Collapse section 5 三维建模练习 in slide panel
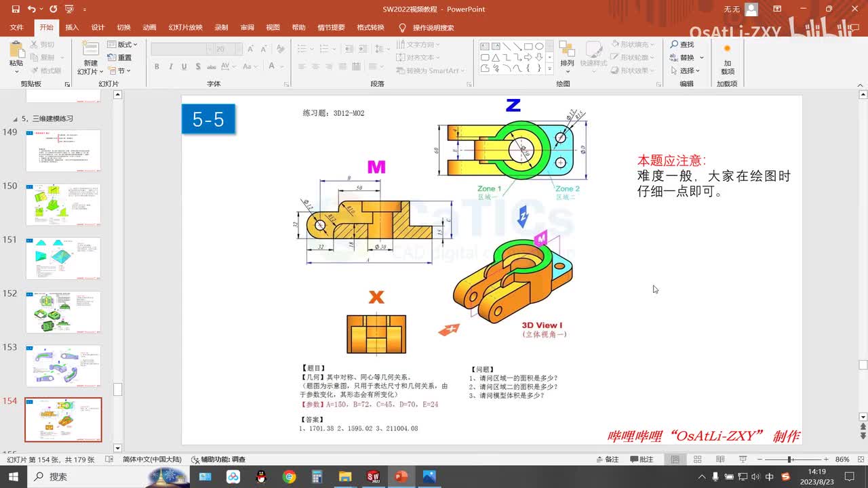Image resolution: width=868 pixels, height=488 pixels. tap(16, 119)
